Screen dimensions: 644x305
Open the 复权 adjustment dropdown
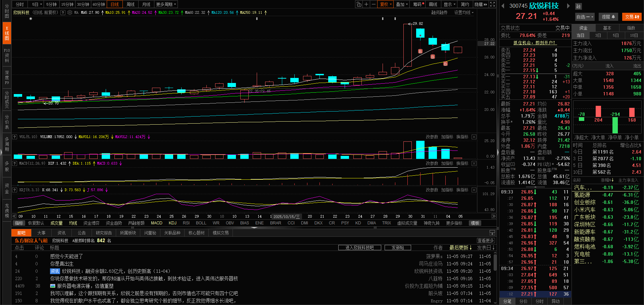point(386,4)
